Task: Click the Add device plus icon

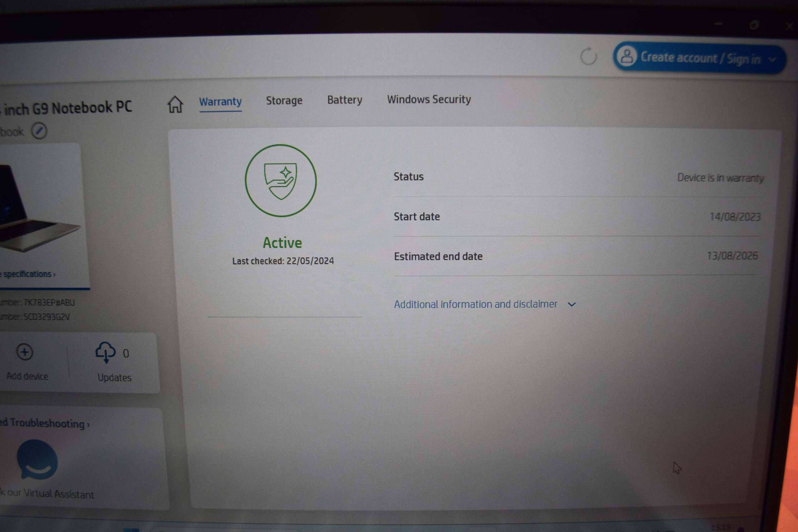Action: point(25,352)
